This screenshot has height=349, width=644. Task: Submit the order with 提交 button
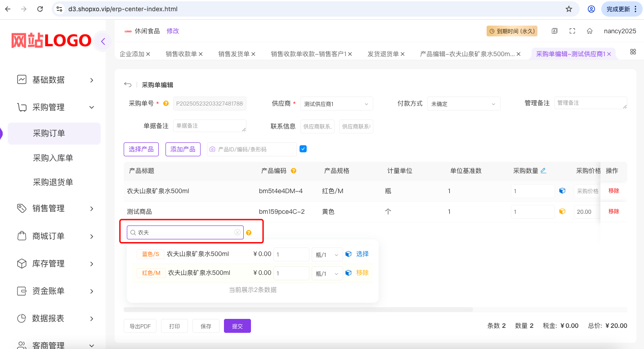237,326
